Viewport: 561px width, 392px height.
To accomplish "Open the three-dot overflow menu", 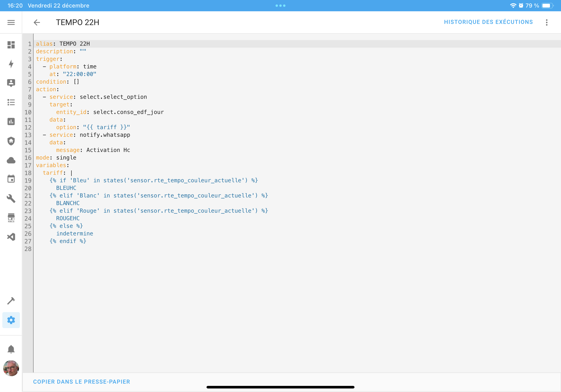I will (547, 23).
